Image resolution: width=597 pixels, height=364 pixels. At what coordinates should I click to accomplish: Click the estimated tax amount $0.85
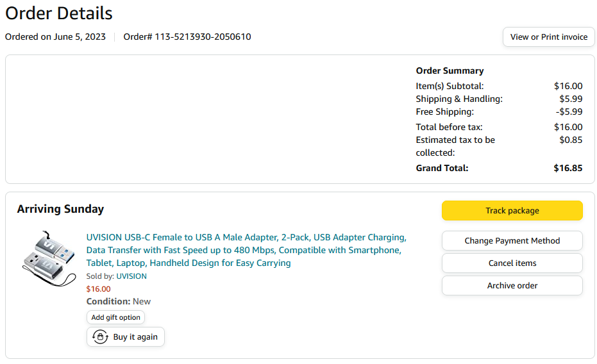pyautogui.click(x=571, y=140)
